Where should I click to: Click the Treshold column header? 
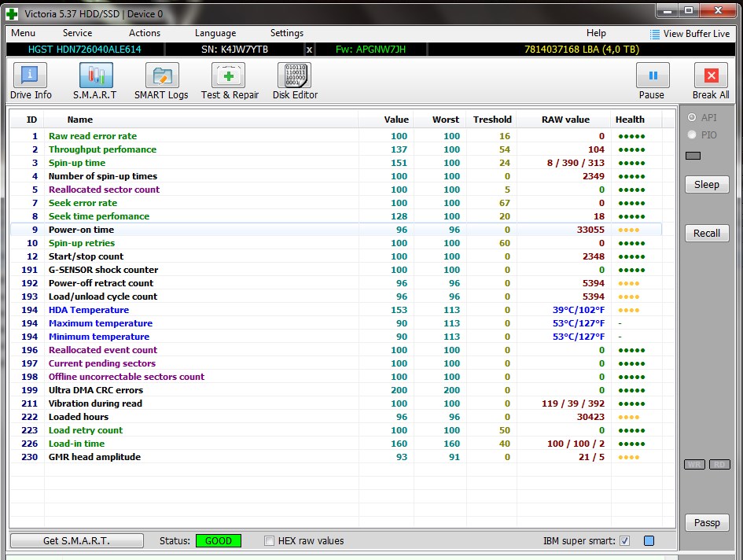(x=492, y=120)
